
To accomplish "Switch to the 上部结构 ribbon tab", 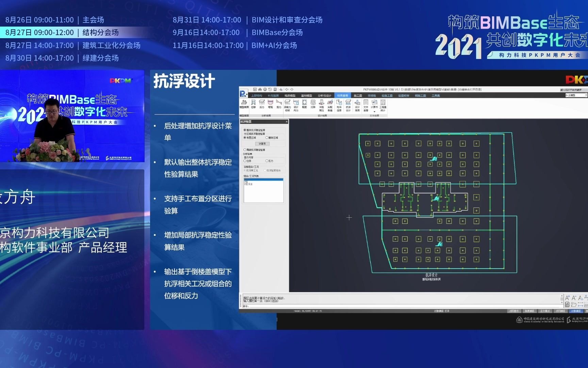I will point(257,96).
